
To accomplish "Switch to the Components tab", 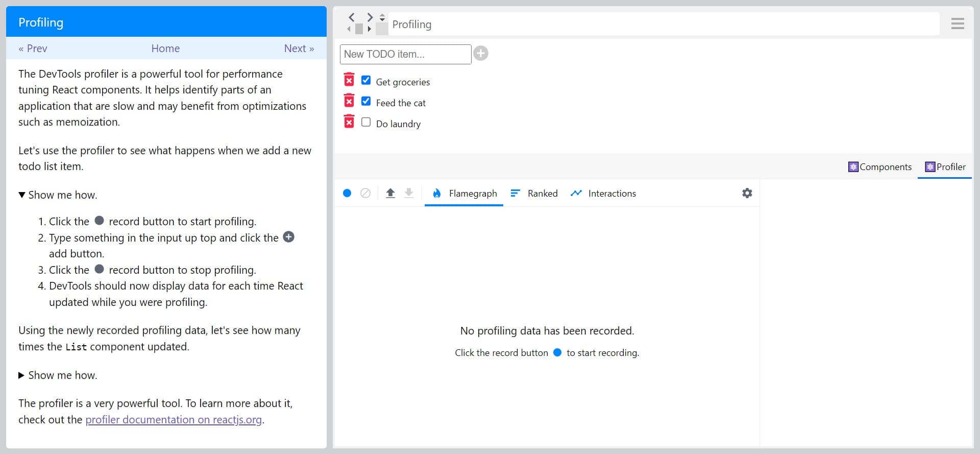I will click(880, 167).
